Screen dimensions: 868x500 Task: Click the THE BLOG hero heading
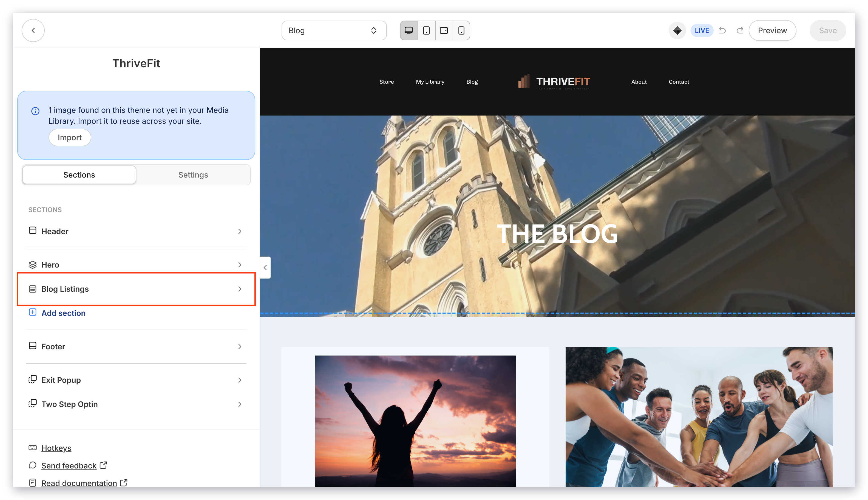point(557,234)
